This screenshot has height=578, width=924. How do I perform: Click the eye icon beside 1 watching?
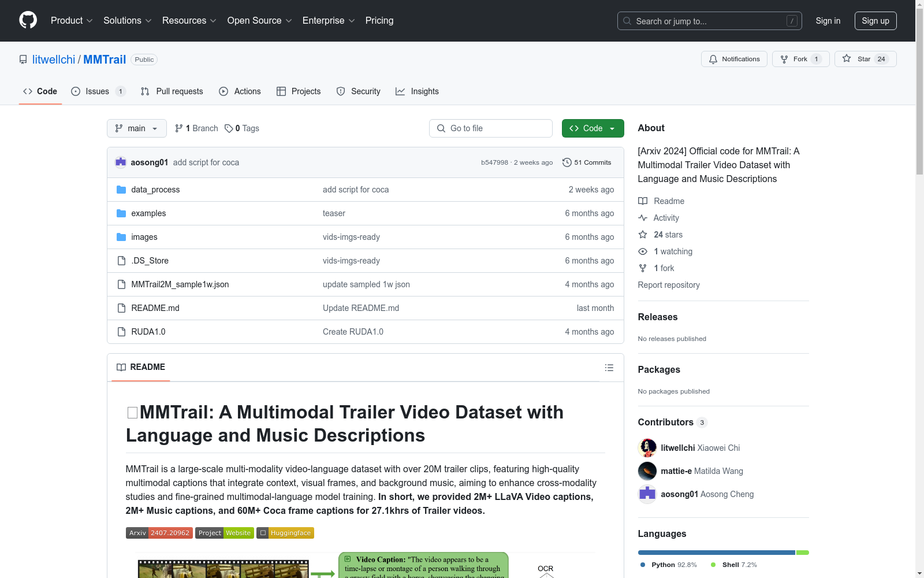click(643, 251)
